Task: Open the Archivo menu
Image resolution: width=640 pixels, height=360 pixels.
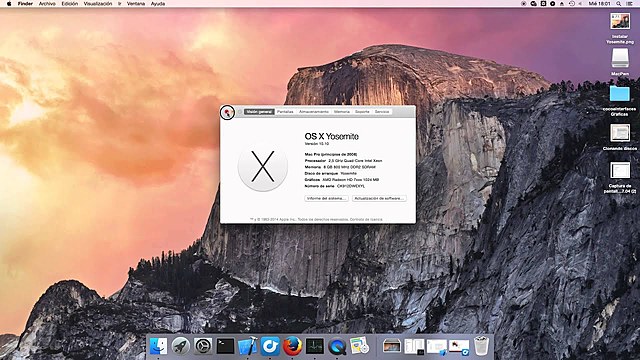Action: (x=47, y=4)
